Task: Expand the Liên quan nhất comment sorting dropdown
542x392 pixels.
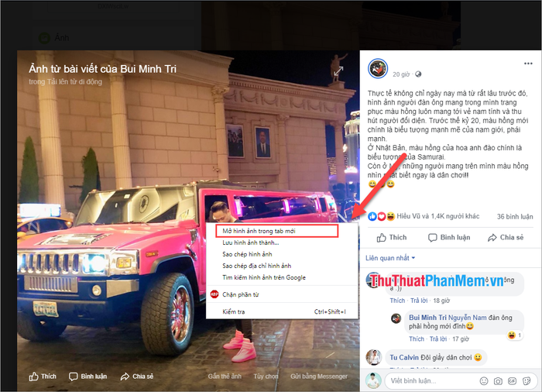Action: pyautogui.click(x=390, y=258)
